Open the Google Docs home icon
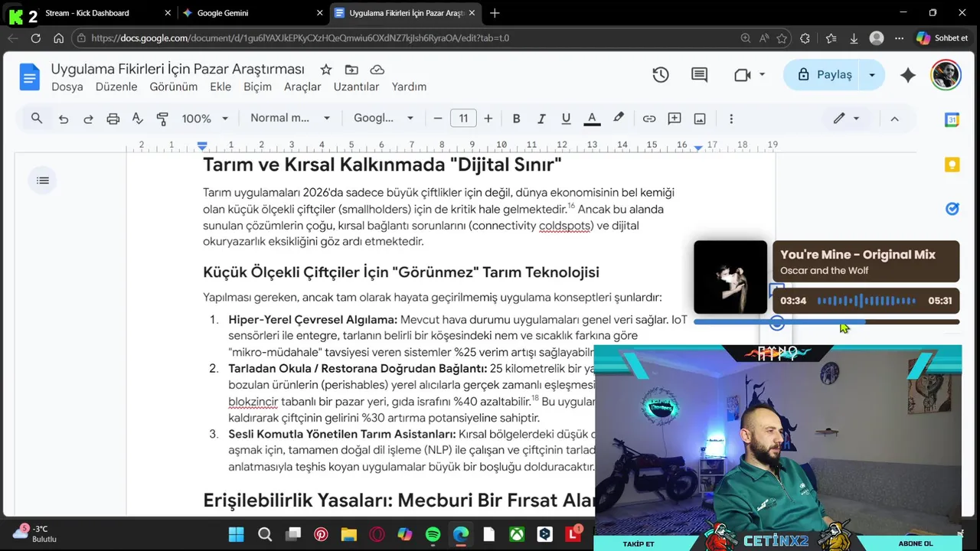This screenshot has width=980, height=551. tap(30, 77)
